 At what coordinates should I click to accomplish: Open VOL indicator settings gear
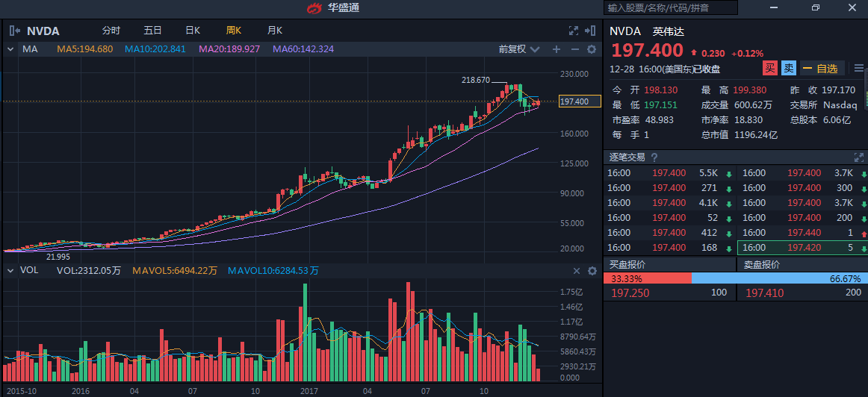click(x=592, y=271)
